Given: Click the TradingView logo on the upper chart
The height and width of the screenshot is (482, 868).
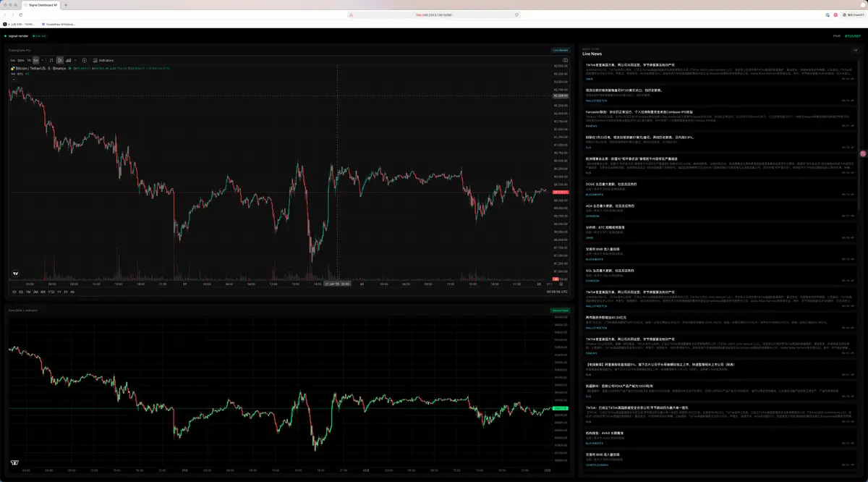Looking at the screenshot, I should click(x=15, y=274).
